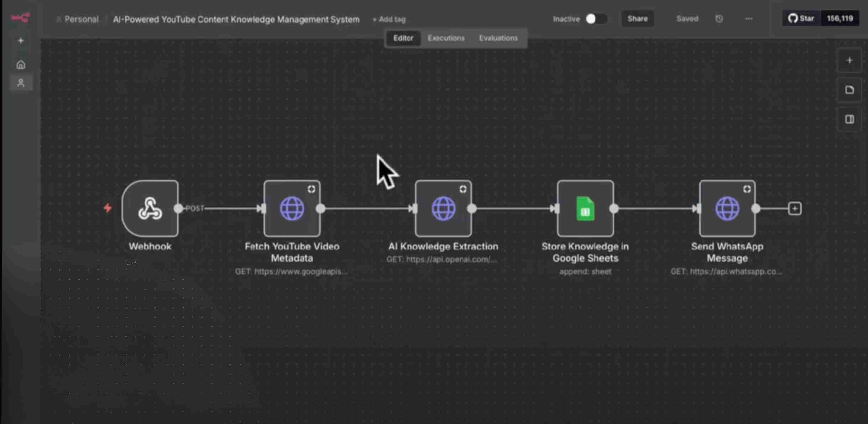The height and width of the screenshot is (424, 868).
Task: Click the 'append: sheet' subtitle
Action: coord(585,272)
